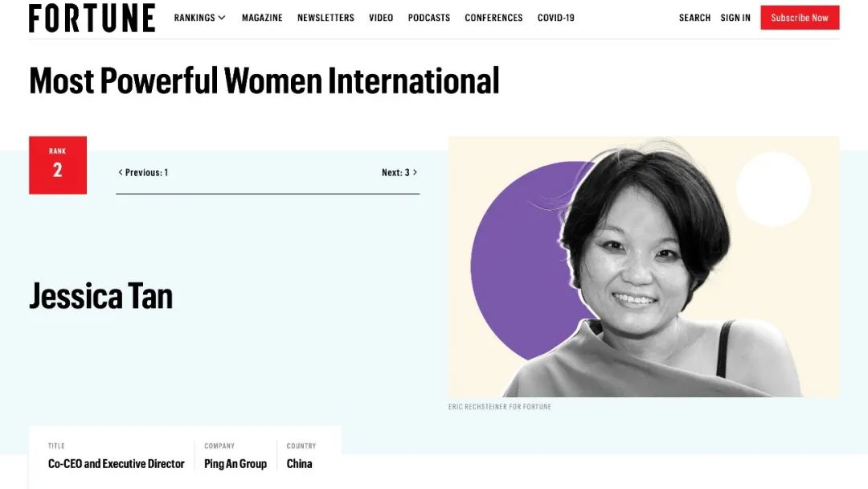Screen dimensions: 868x489
Task: Open the COVID-19 section
Action: [556, 18]
